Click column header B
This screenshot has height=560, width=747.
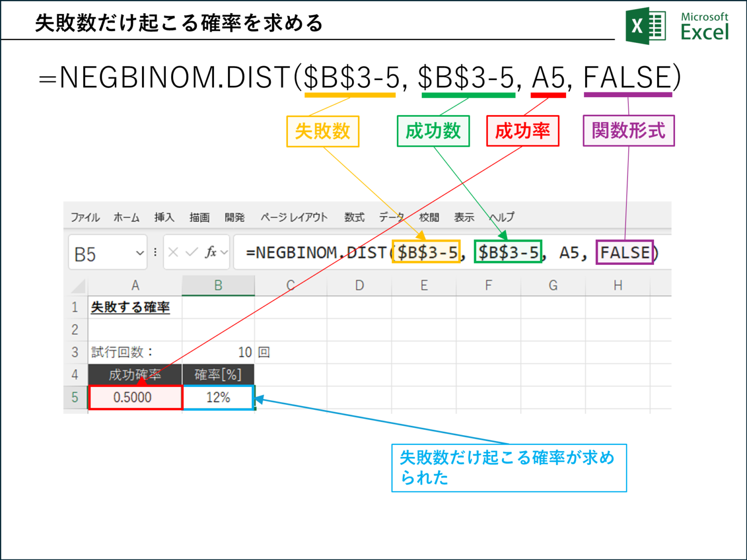tap(218, 285)
